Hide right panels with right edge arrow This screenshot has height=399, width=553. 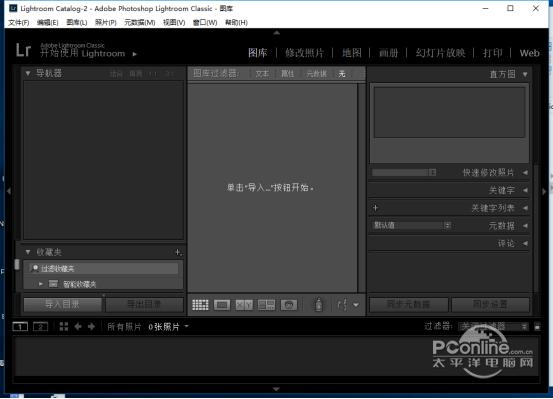tap(544, 191)
